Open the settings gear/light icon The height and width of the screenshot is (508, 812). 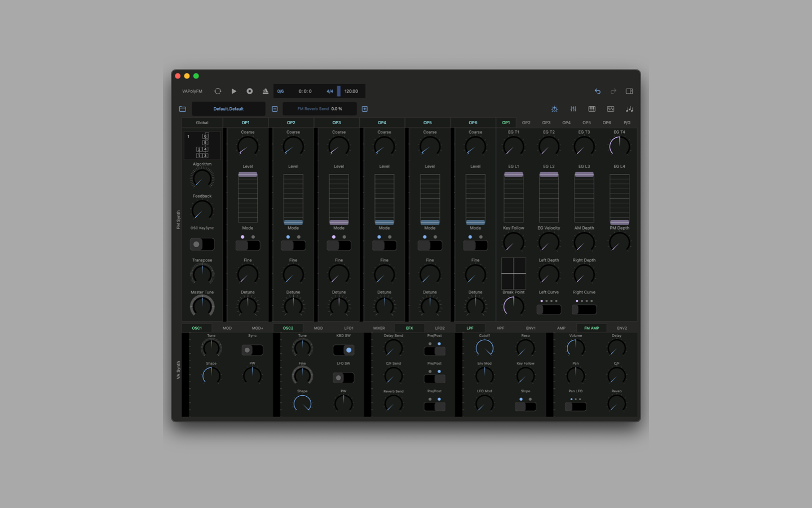click(x=554, y=109)
